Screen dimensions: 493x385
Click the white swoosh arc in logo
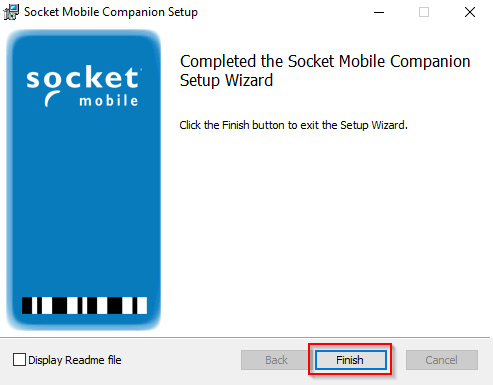tap(52, 99)
